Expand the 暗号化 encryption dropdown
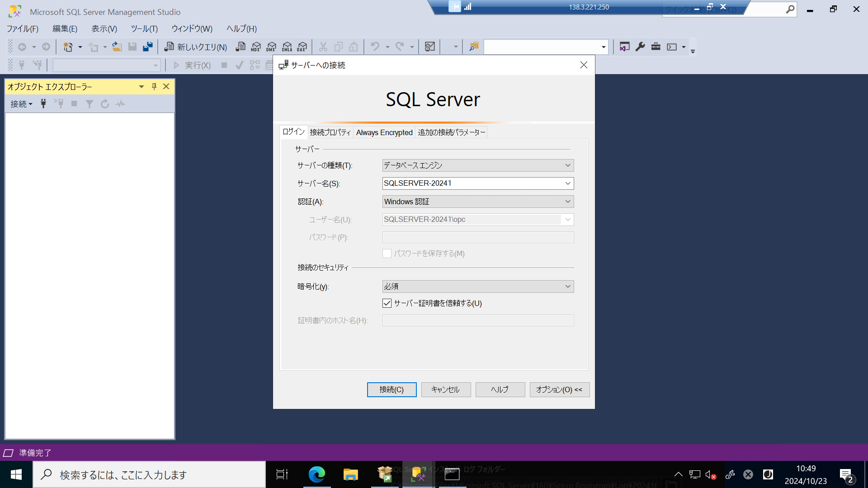 (568, 286)
